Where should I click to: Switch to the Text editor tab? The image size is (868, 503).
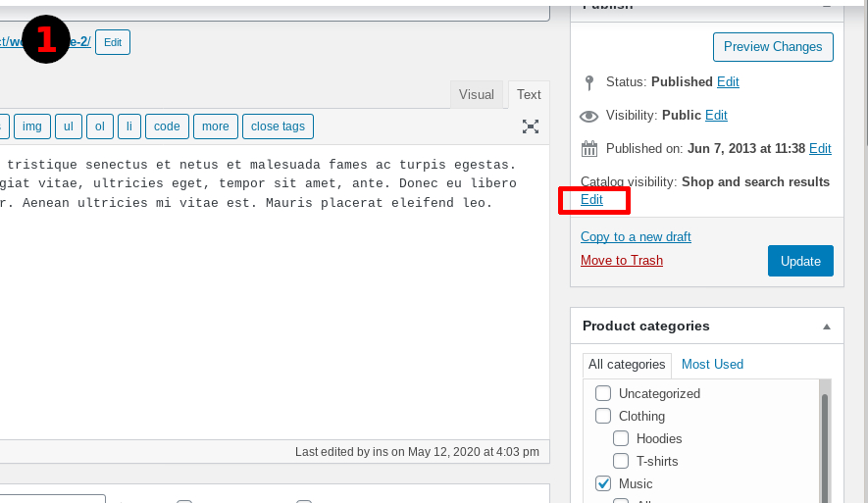click(x=529, y=95)
